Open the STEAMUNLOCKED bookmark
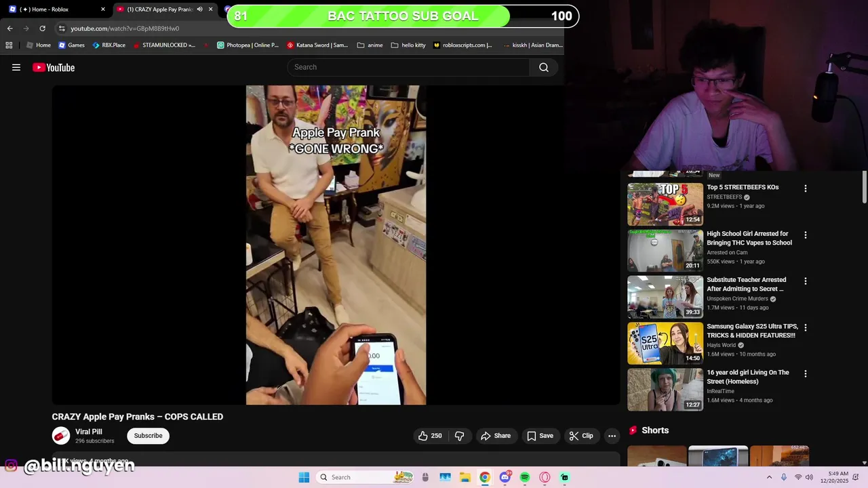 164,45
